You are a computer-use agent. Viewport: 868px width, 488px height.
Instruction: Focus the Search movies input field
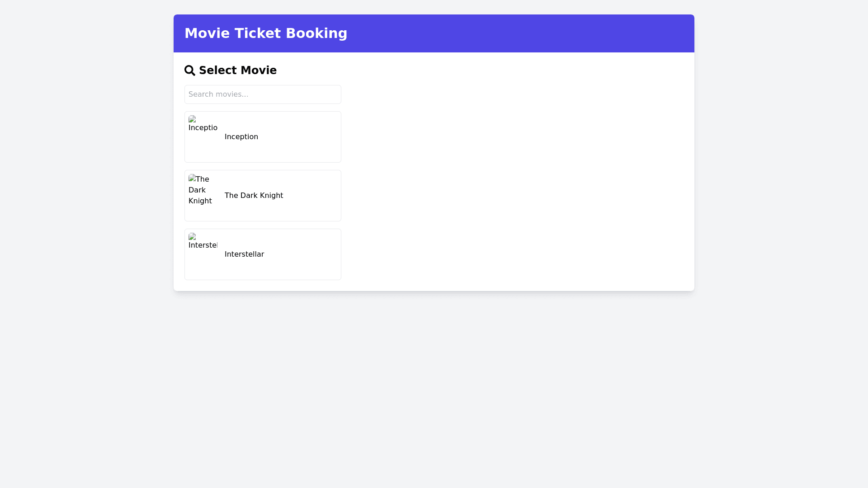263,94
